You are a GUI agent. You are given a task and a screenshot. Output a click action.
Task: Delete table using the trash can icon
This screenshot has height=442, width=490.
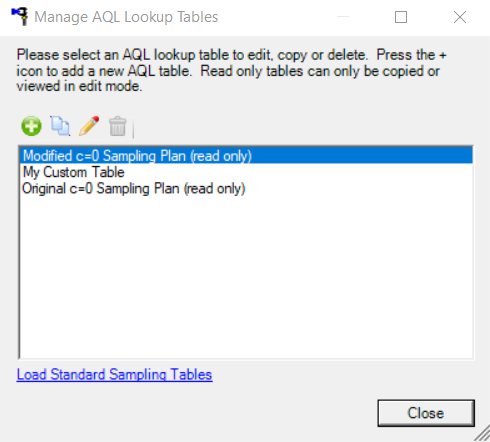(117, 126)
